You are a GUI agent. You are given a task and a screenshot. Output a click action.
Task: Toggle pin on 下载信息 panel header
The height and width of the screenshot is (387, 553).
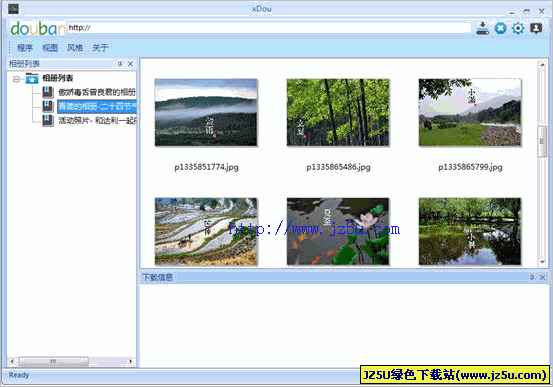(532, 277)
